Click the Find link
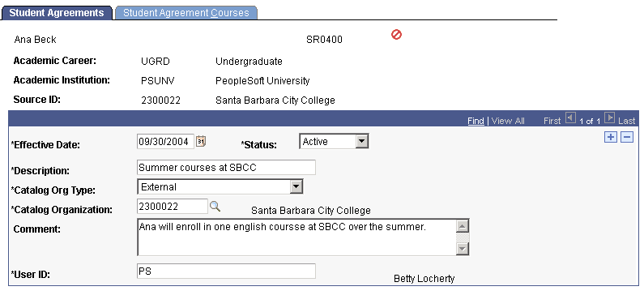This screenshot has width=644, height=295. pyautogui.click(x=476, y=121)
